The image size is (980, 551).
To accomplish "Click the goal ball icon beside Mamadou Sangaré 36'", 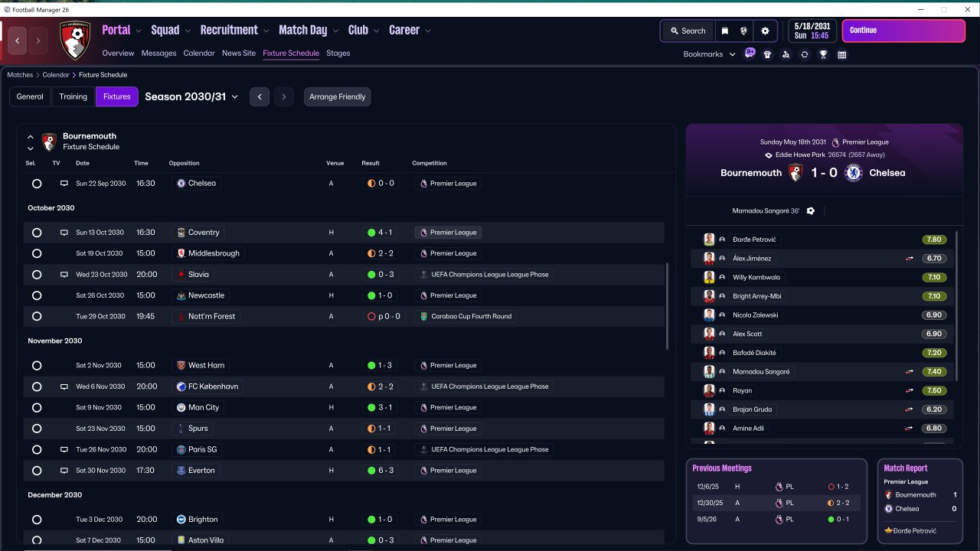I will [x=811, y=211].
